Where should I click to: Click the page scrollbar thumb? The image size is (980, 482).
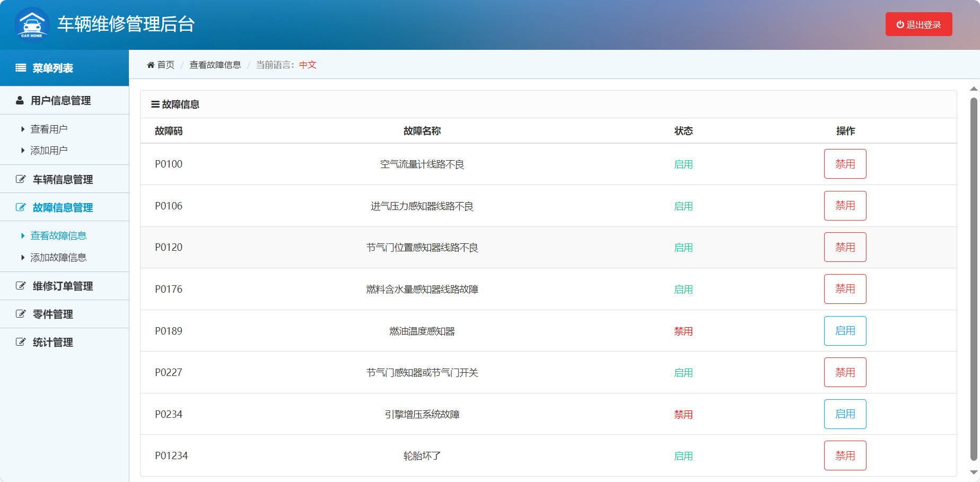pyautogui.click(x=974, y=279)
